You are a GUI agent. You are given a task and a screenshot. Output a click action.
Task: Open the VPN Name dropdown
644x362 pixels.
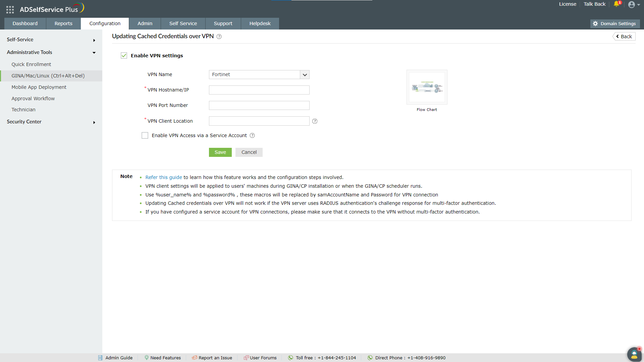tap(305, 75)
